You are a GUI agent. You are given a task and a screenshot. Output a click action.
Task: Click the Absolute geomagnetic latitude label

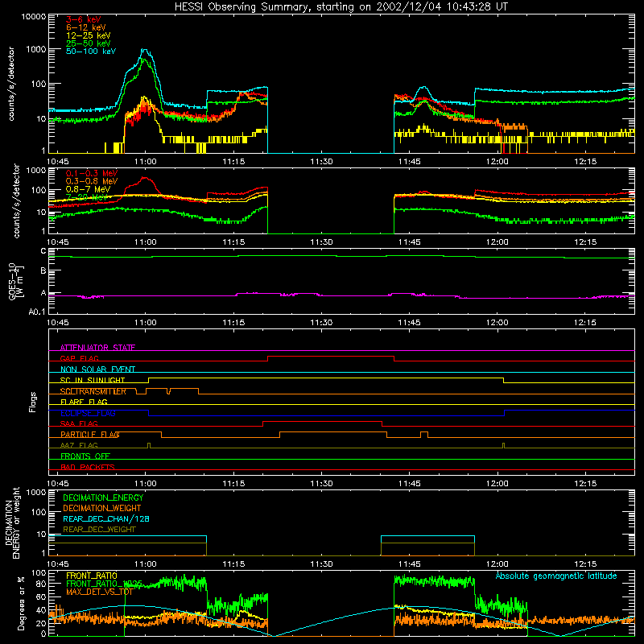[x=556, y=576]
